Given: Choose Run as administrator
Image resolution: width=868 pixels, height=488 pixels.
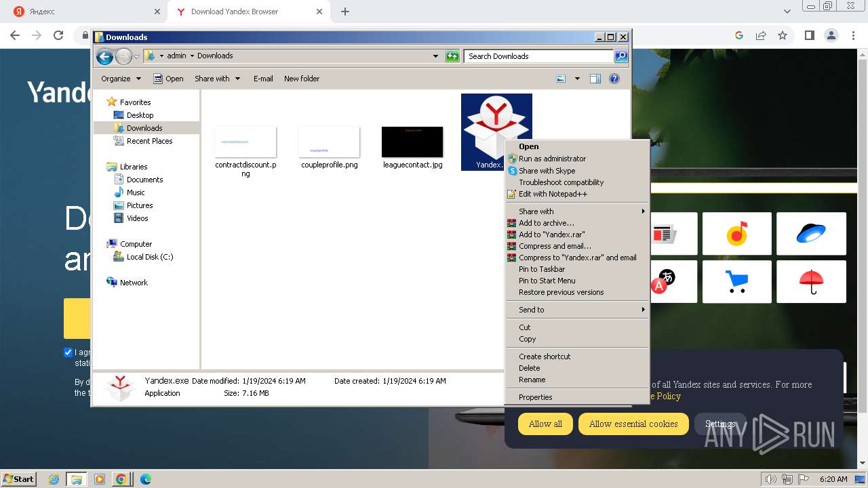Looking at the screenshot, I should coord(577,159).
